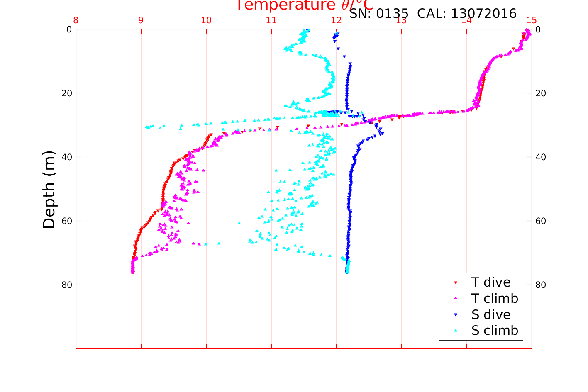Screen dimensions: 588x392
Task: Click right depth tick label 80
Action: point(541,285)
